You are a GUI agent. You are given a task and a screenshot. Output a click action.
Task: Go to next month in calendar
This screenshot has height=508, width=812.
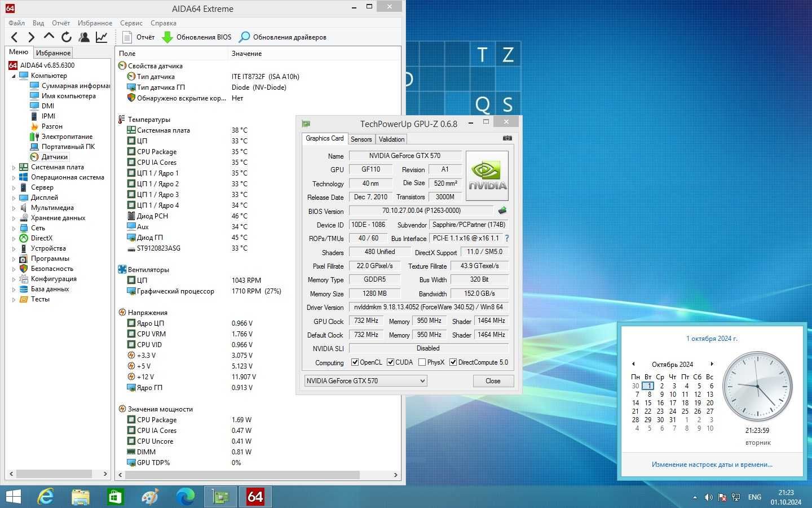pos(712,364)
